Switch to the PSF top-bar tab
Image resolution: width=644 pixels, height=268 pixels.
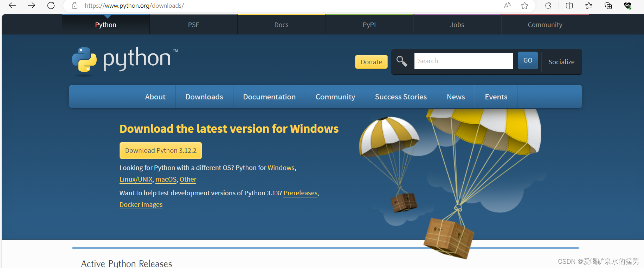point(194,25)
